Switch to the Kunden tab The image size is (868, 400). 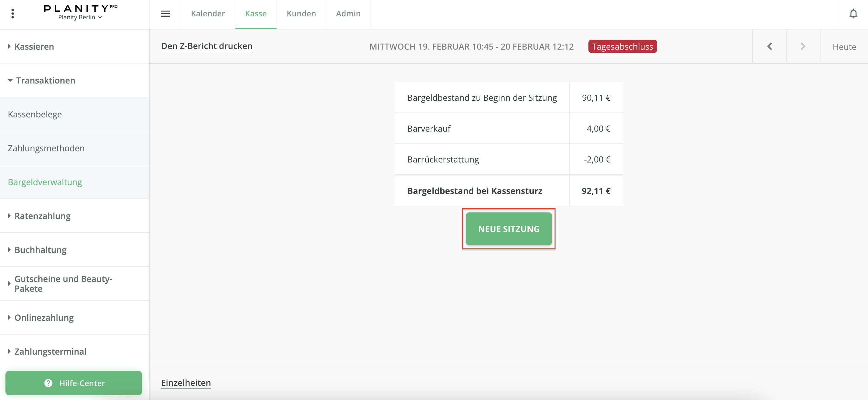click(x=301, y=14)
